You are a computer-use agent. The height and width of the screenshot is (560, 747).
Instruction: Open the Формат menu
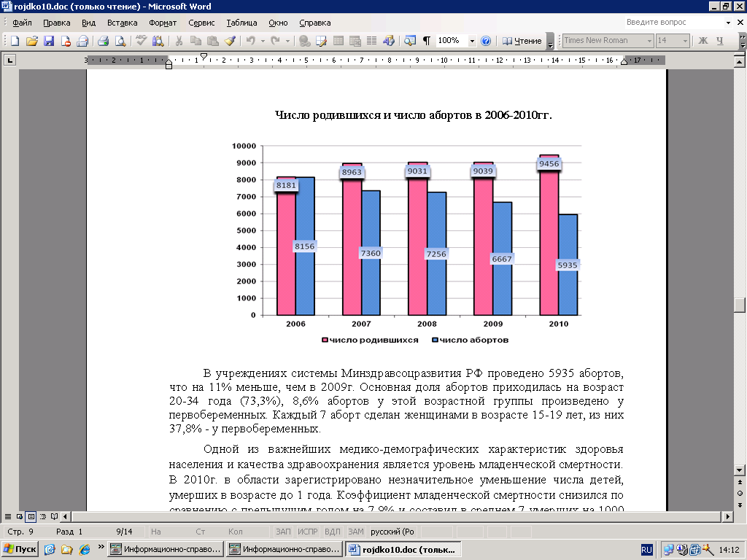pos(163,23)
